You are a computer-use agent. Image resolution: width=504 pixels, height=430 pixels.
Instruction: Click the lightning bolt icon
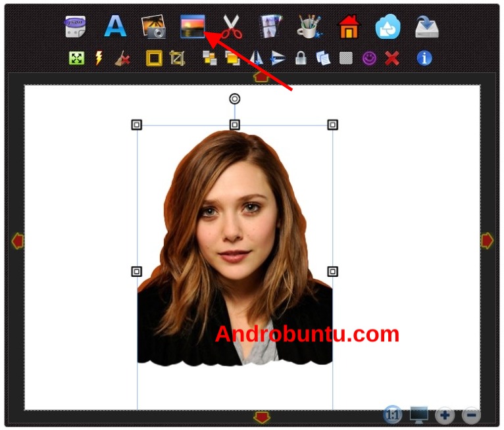pos(99,58)
